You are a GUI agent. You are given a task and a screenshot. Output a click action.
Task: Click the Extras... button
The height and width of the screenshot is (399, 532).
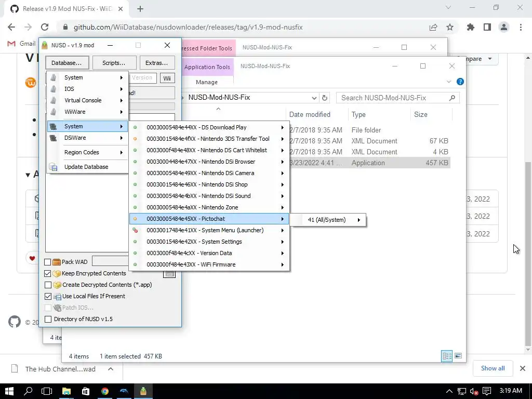coord(157,63)
